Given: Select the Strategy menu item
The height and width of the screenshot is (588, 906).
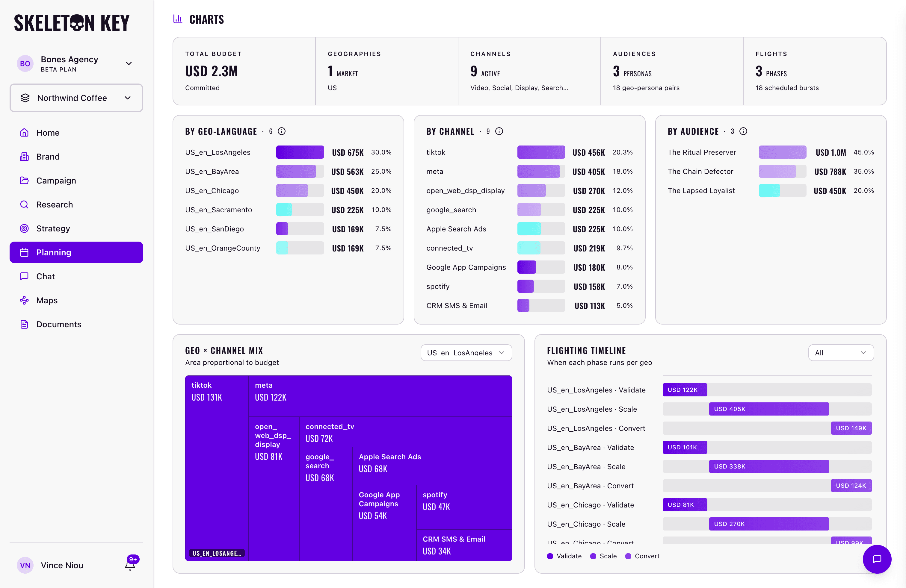Looking at the screenshot, I should [76, 228].
